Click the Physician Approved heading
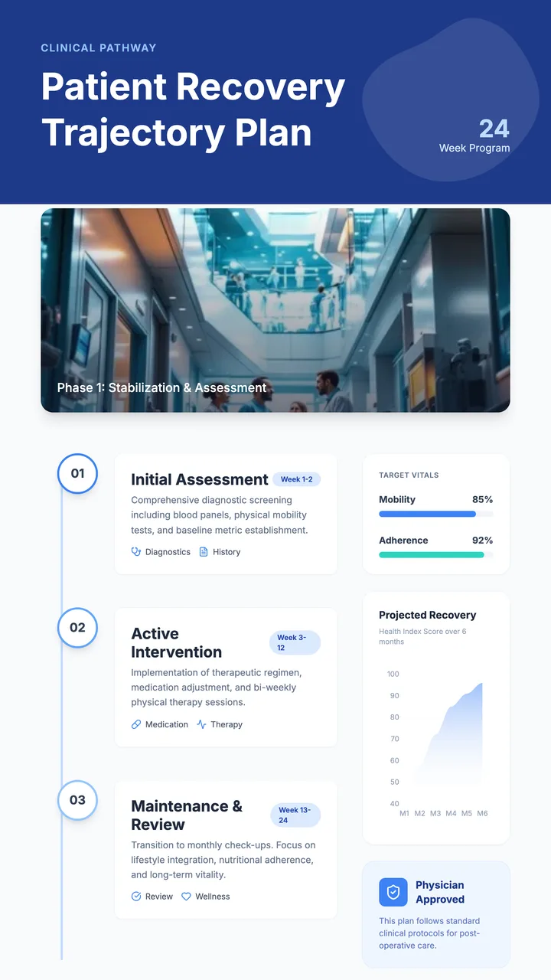Image resolution: width=551 pixels, height=980 pixels. [440, 892]
